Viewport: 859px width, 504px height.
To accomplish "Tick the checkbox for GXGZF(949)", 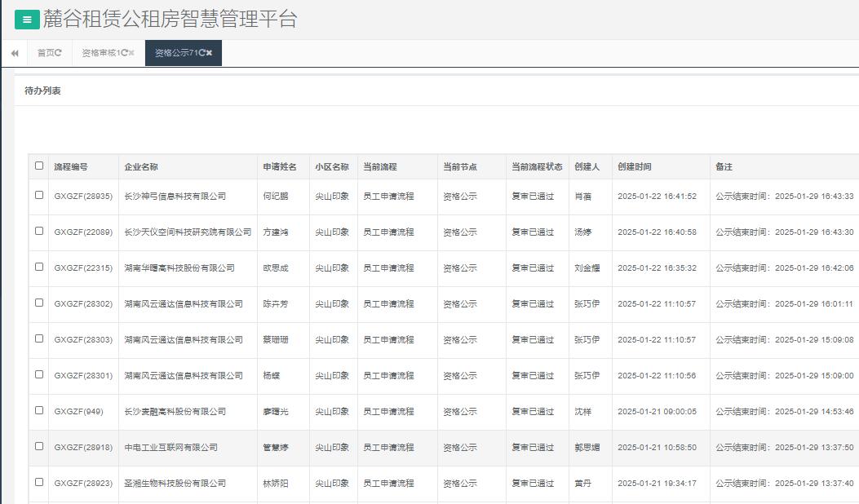I will [39, 410].
